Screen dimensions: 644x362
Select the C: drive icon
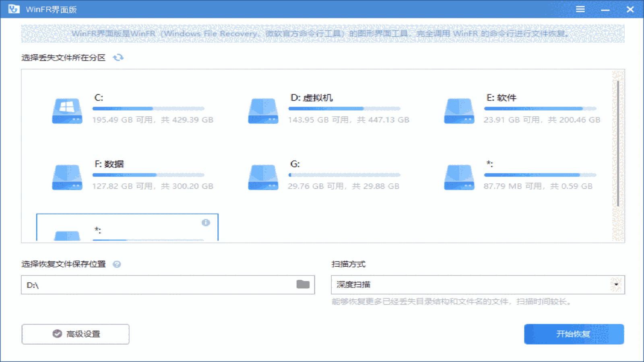67,111
